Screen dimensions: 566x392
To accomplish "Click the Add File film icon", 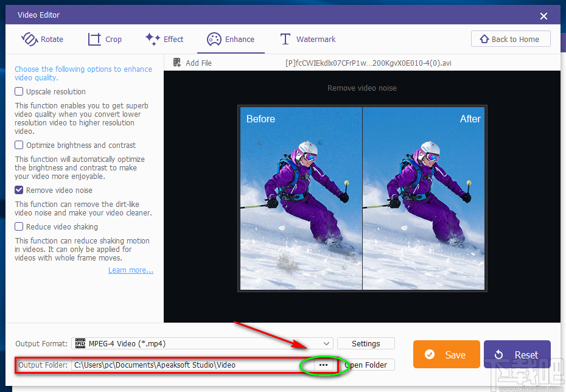I will [177, 63].
